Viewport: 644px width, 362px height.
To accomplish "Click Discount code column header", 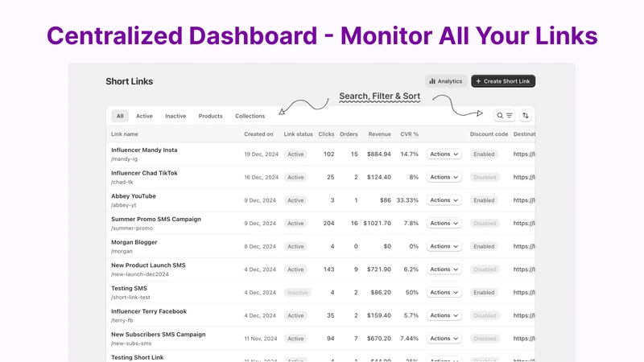I will [489, 134].
